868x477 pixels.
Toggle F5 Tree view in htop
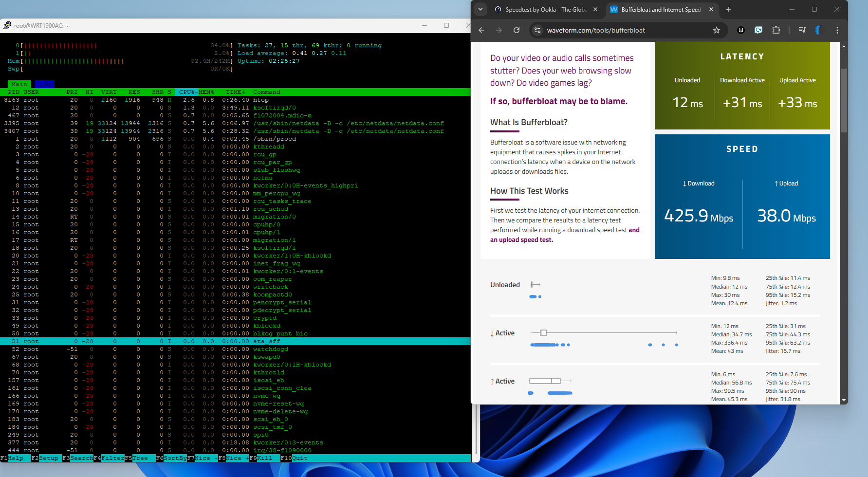tap(140, 458)
